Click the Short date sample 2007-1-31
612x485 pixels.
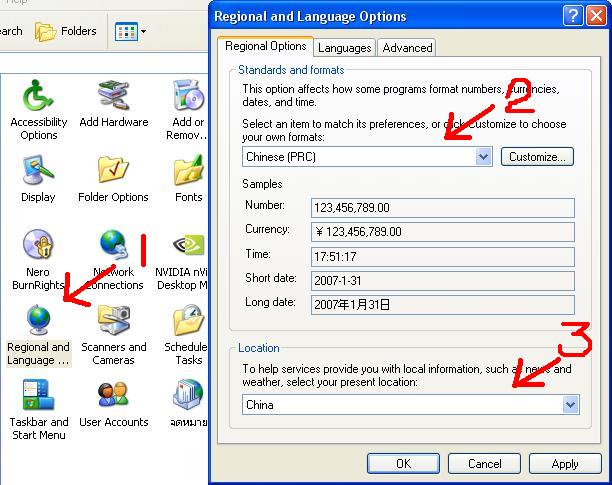[x=443, y=281]
